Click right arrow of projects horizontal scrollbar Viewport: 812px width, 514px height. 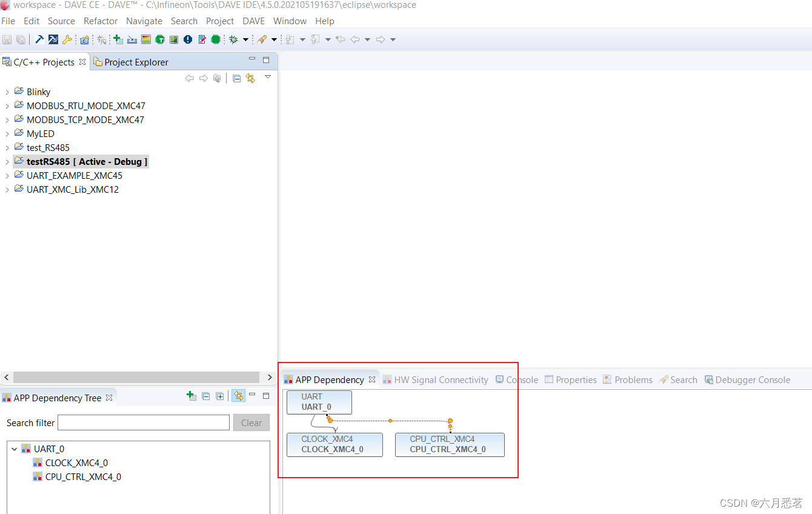(x=270, y=377)
